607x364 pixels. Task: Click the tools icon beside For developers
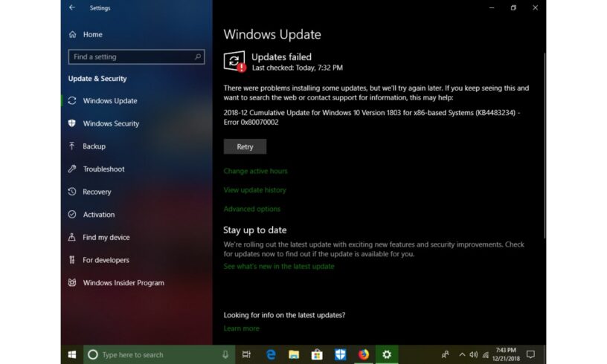[x=72, y=260]
